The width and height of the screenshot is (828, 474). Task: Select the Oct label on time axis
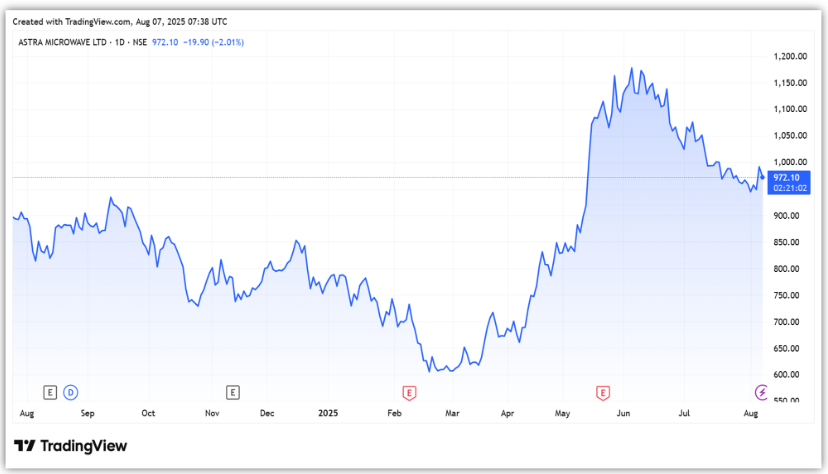click(148, 412)
